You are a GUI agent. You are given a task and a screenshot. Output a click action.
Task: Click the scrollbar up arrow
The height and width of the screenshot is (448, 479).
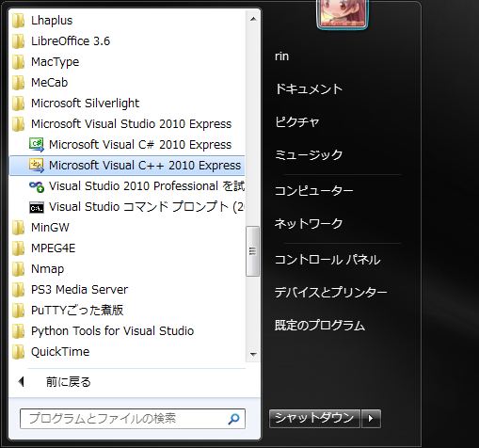pyautogui.click(x=253, y=19)
